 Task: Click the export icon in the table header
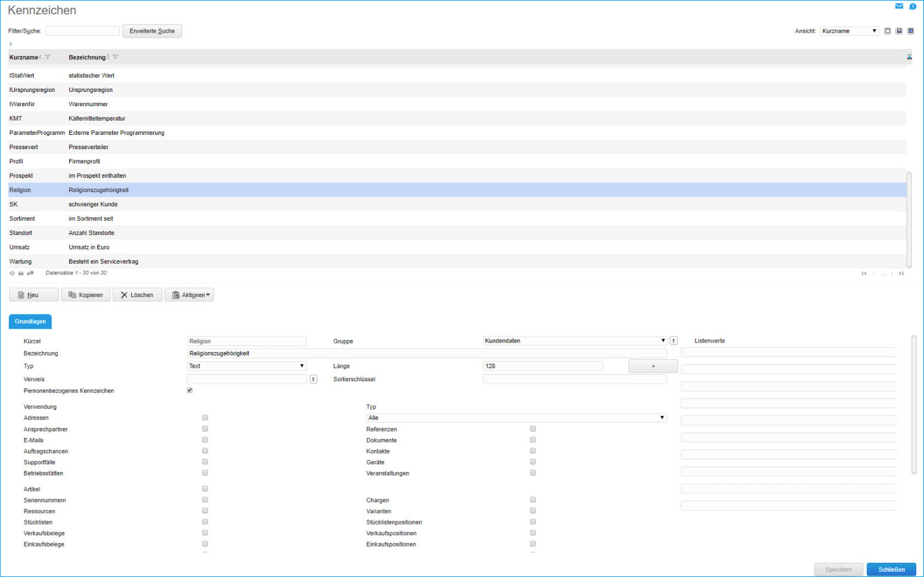(909, 57)
